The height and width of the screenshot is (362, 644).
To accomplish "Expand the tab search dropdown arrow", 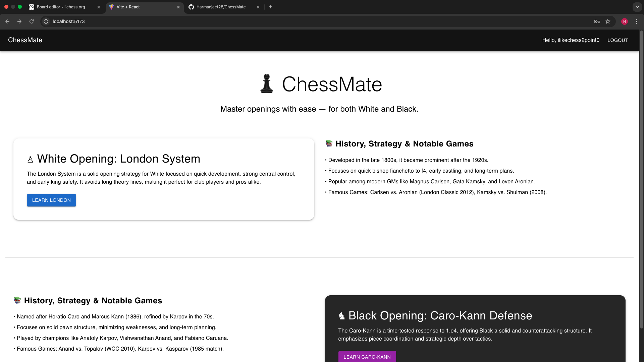I will pyautogui.click(x=637, y=7).
